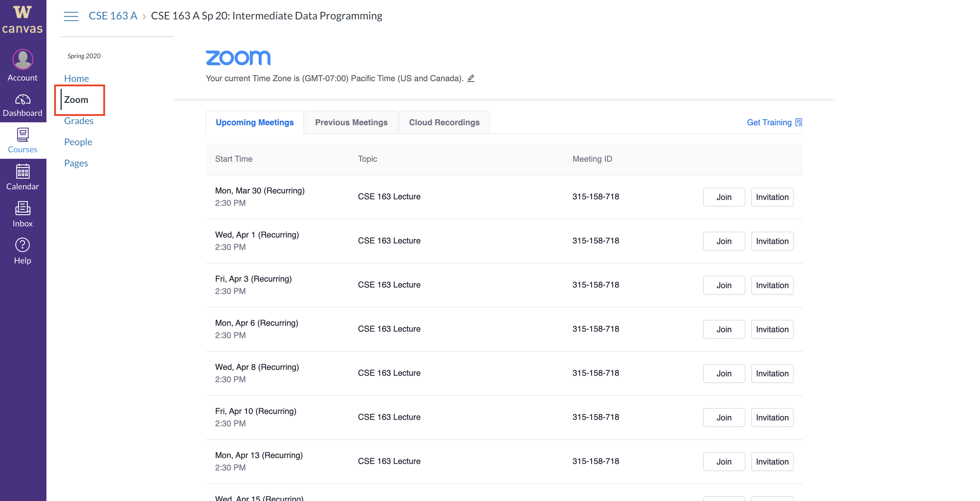Open the People page
This screenshot has height=501, width=980.
click(x=78, y=141)
